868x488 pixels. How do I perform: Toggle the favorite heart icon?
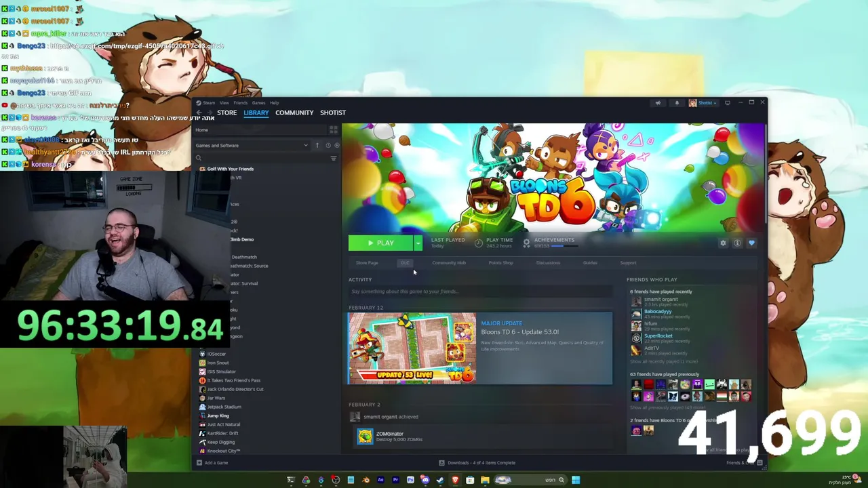pyautogui.click(x=751, y=243)
